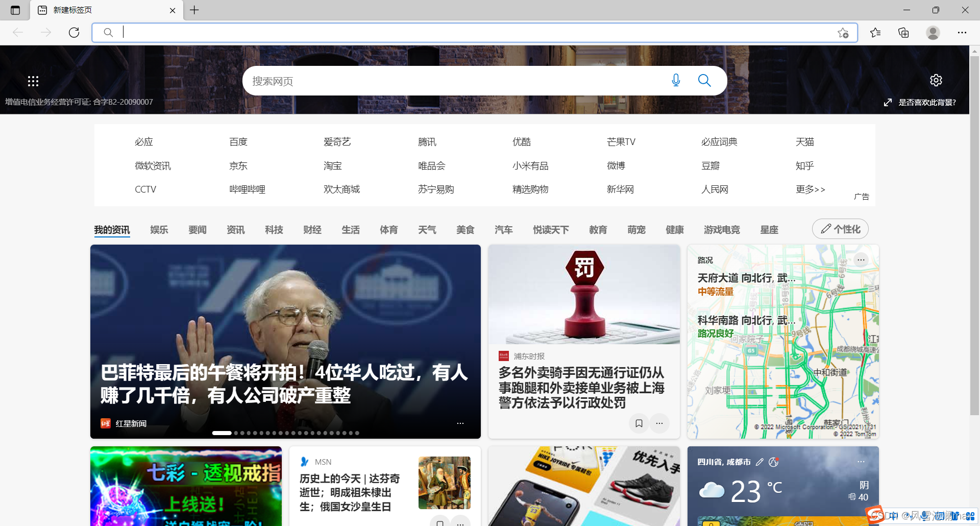The height and width of the screenshot is (526, 980).
Task: Switch to the 我的资讯 tab
Action: point(112,230)
